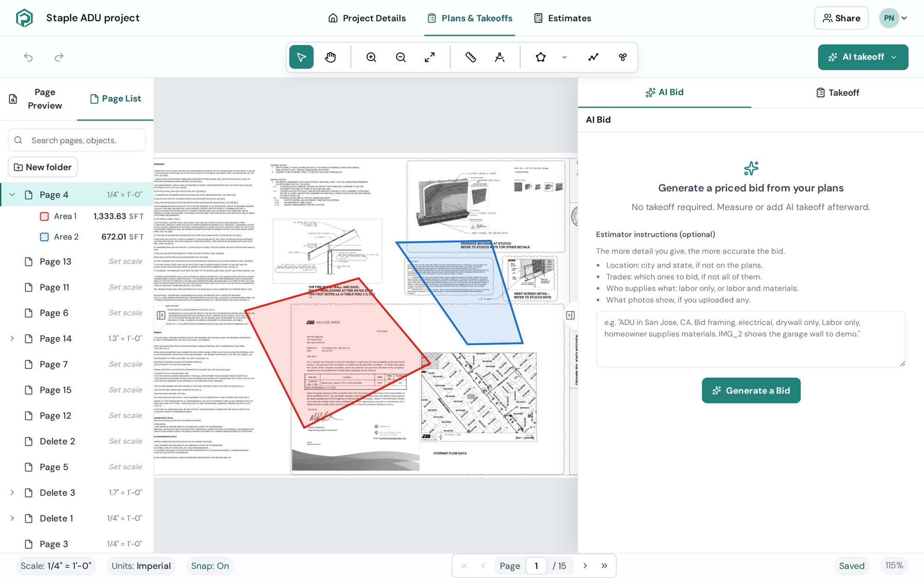Click the Page 14 document icon

29,338
